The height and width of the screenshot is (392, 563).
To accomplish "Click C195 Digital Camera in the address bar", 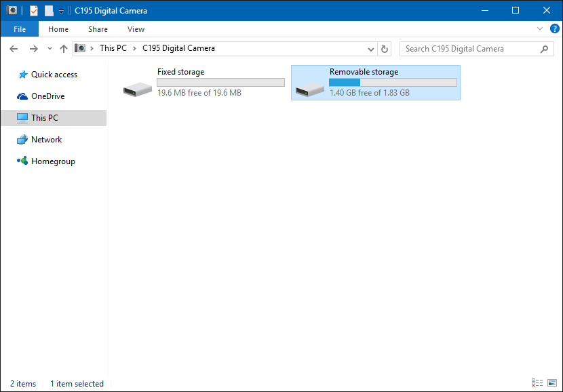I will (178, 48).
